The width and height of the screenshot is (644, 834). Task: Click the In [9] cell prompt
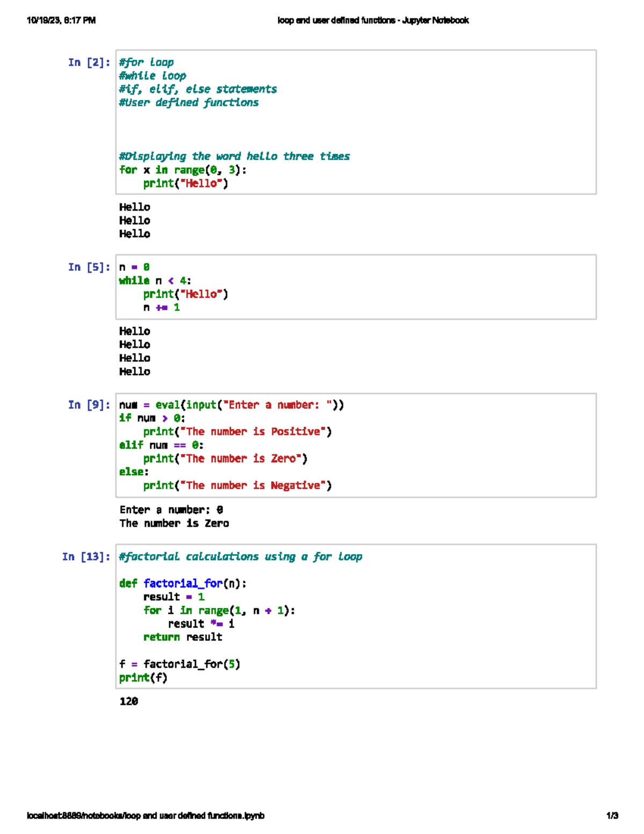pos(89,405)
